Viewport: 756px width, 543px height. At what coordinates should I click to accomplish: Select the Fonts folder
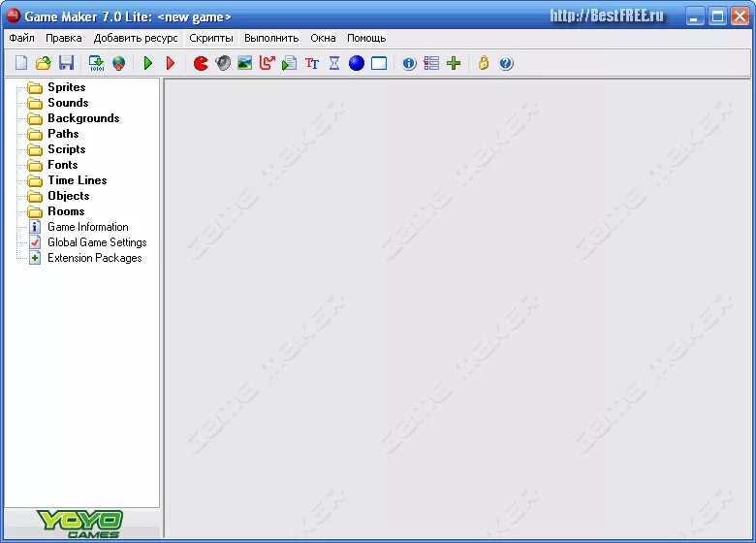63,165
